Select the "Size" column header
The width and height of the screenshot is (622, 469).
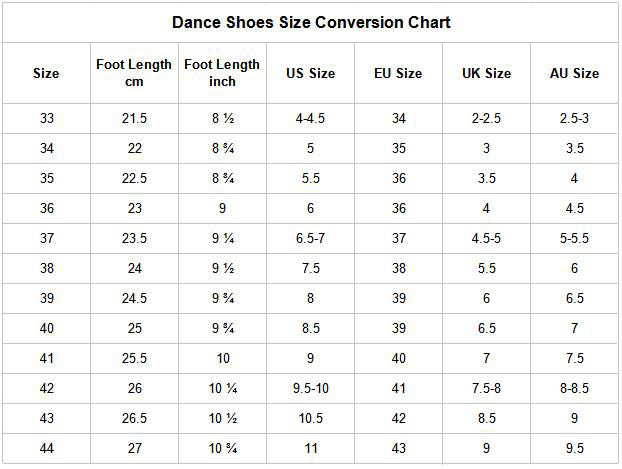46,73
